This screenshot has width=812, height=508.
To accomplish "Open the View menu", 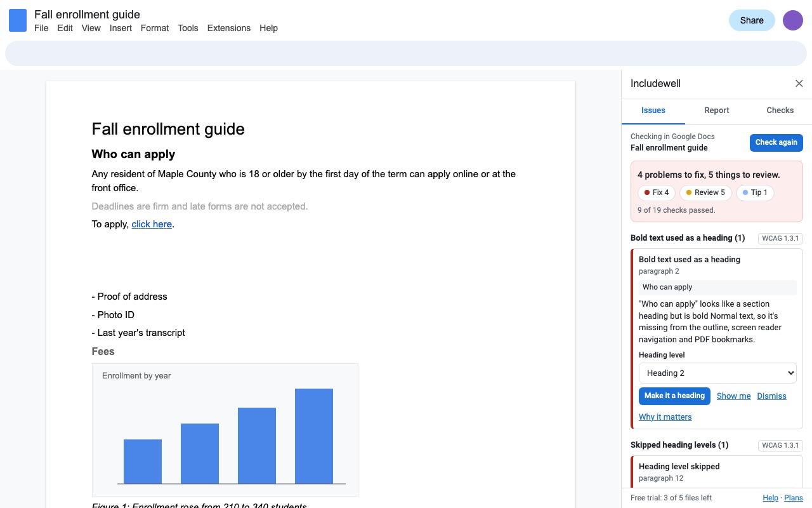I will point(91,28).
